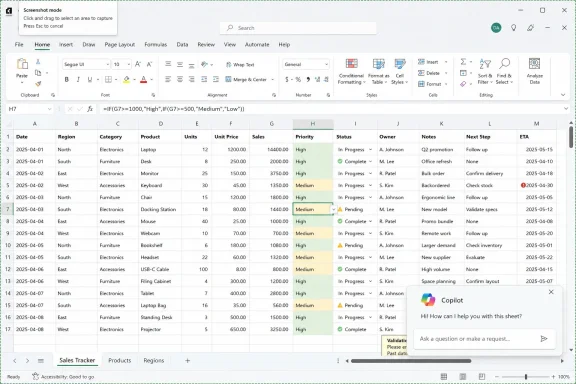Switch to Normal view in status bar

click(444, 377)
